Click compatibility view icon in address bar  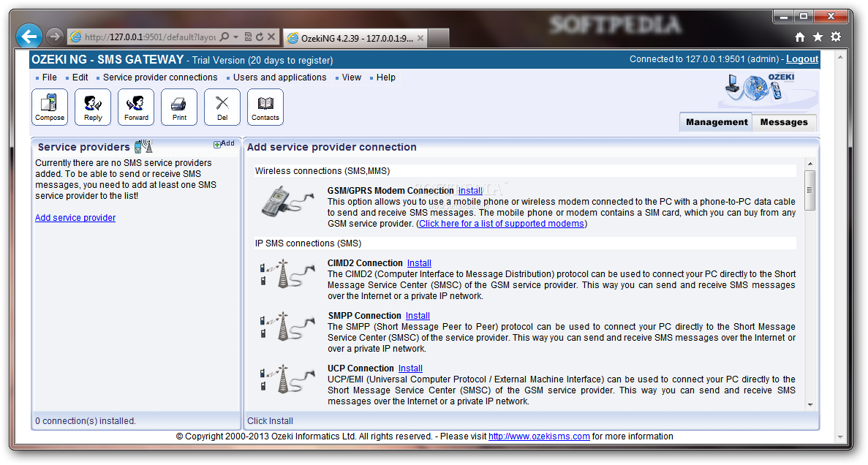tap(248, 37)
